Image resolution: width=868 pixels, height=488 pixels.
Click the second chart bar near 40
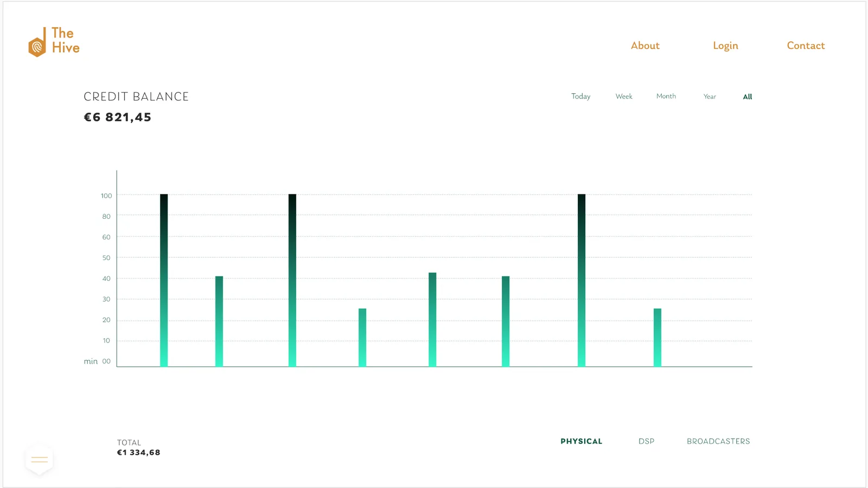click(x=219, y=321)
